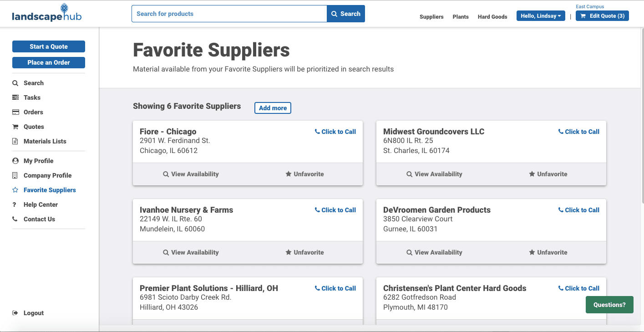Click the green Questions? button
Screen dimensions: 644x332
609,305
